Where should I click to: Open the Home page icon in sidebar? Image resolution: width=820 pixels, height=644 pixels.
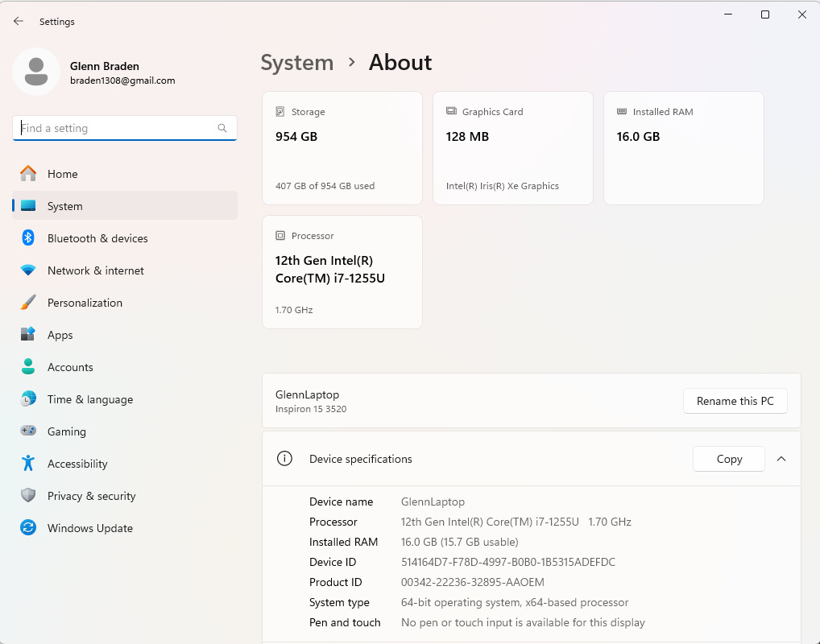(28, 174)
